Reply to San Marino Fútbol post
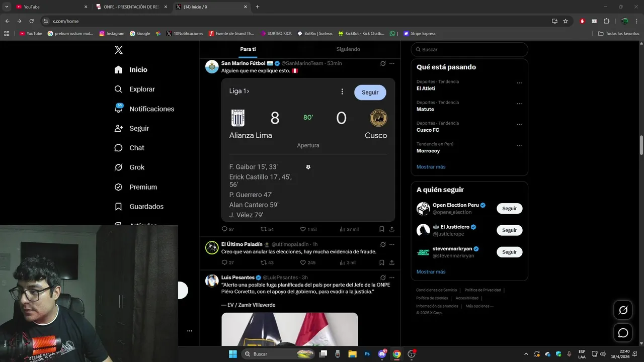Image resolution: width=644 pixels, height=362 pixels. [224, 229]
